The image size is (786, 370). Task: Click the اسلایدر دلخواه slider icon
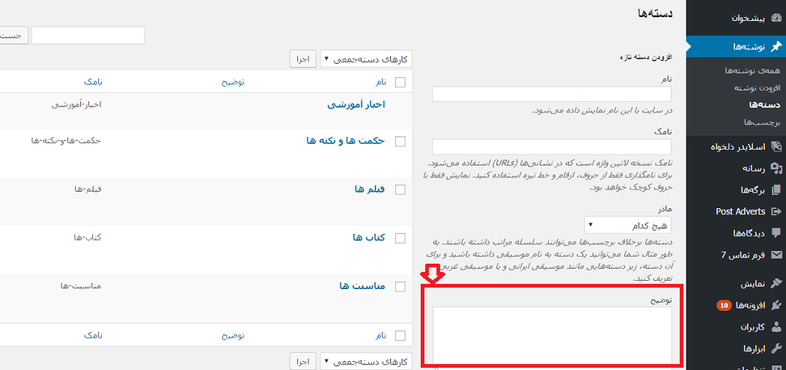coord(776,147)
